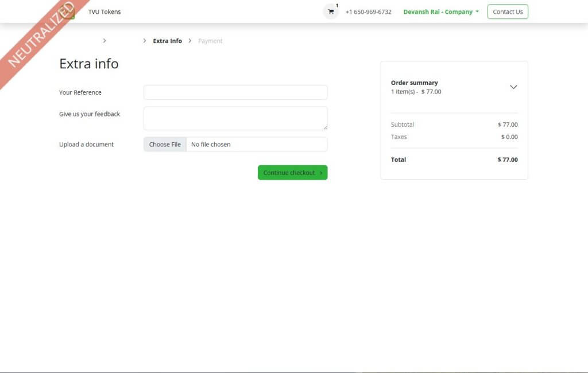588x373 pixels.
Task: Click the chevron before Extra Info breadcrumb
Action: tap(145, 41)
